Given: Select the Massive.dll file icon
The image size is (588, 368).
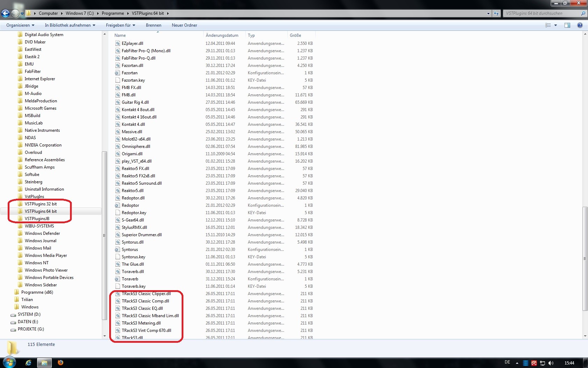Looking at the screenshot, I should tap(118, 132).
